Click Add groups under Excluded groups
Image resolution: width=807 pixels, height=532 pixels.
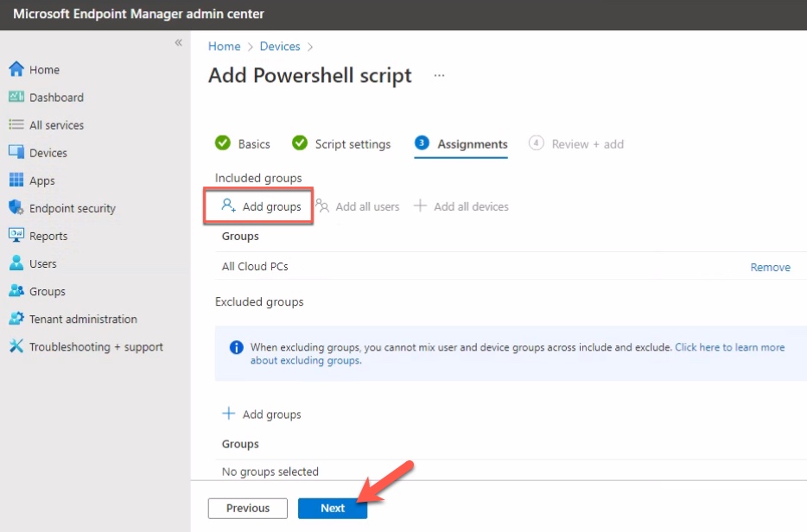(x=262, y=415)
